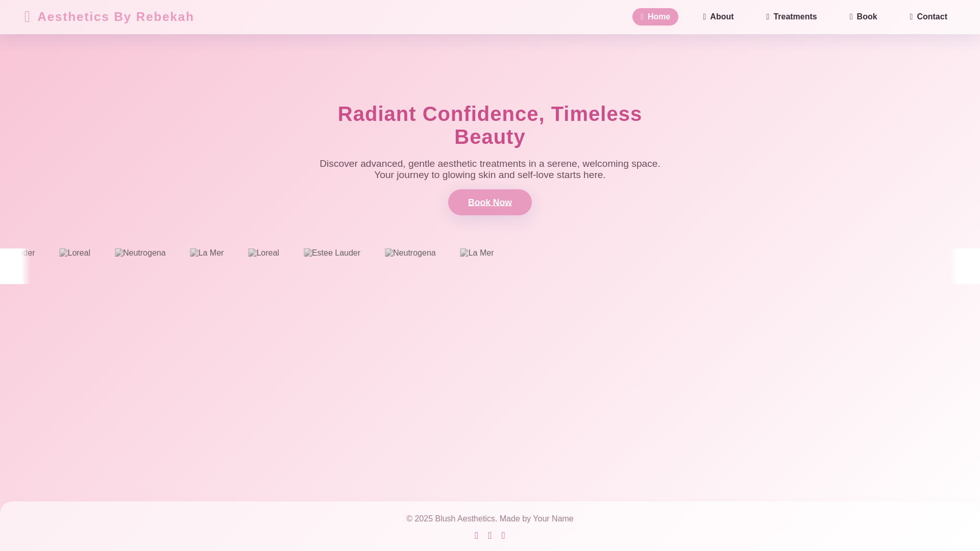Click the Loreal logo beside Estee Lauder

[263, 253]
